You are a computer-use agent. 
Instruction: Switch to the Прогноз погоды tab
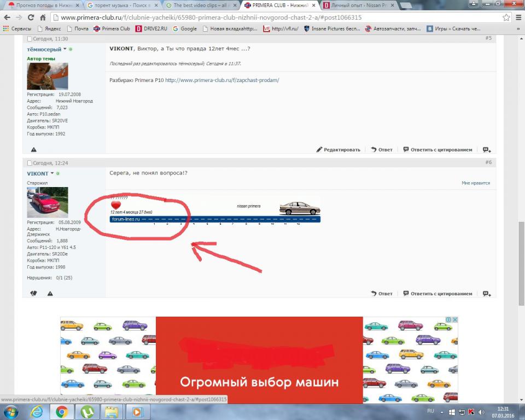(44, 5)
